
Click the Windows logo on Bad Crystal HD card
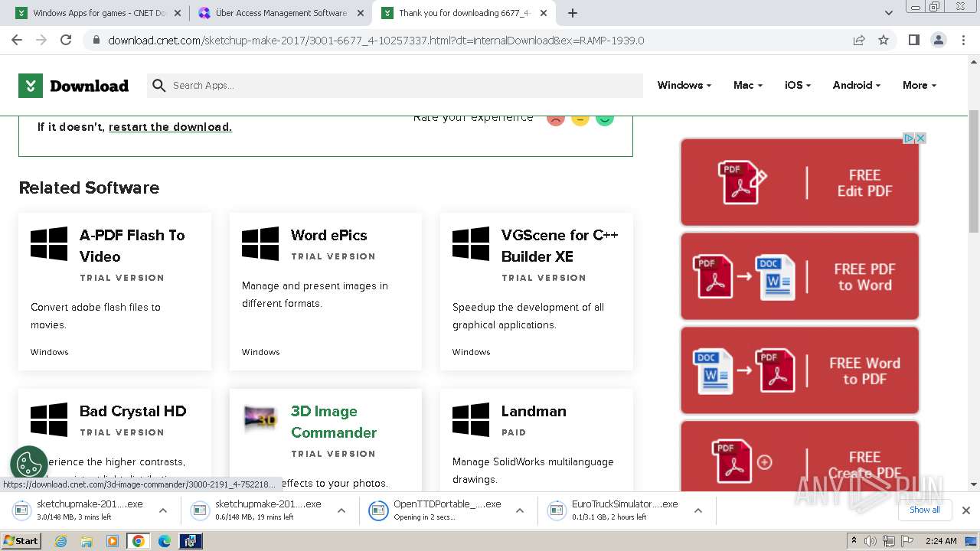pos(49,420)
